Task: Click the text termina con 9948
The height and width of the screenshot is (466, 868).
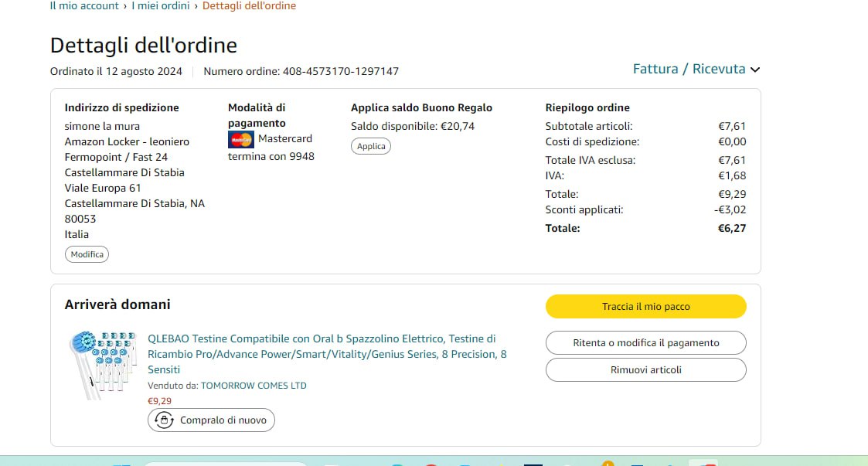Action: point(271,157)
